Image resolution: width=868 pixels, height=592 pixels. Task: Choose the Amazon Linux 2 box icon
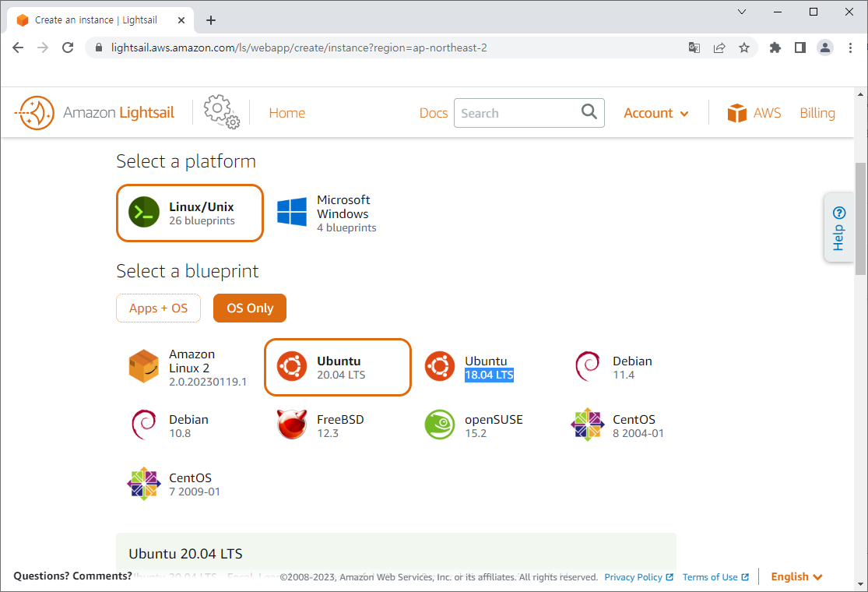[144, 366]
